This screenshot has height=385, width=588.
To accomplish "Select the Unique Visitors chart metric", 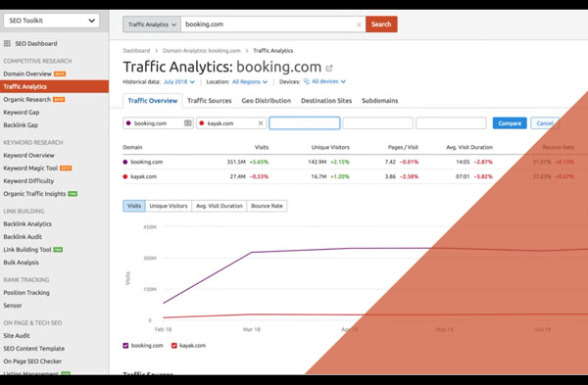I will [x=169, y=206].
